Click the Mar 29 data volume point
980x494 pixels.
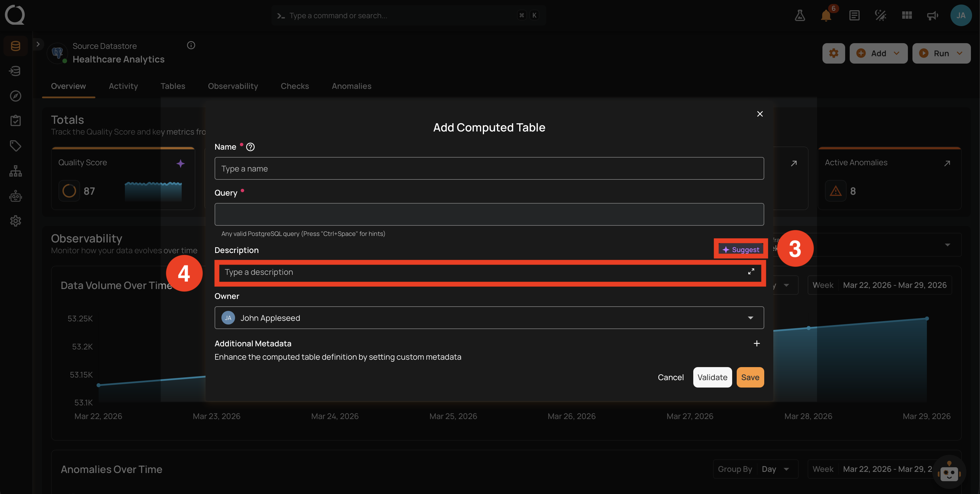927,318
